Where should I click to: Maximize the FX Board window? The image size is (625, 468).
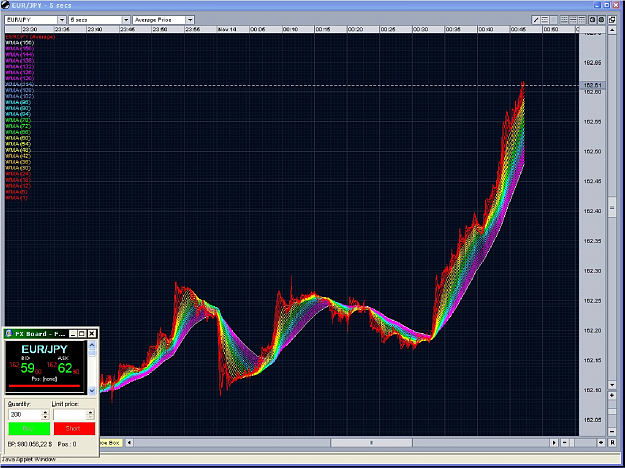(82, 334)
